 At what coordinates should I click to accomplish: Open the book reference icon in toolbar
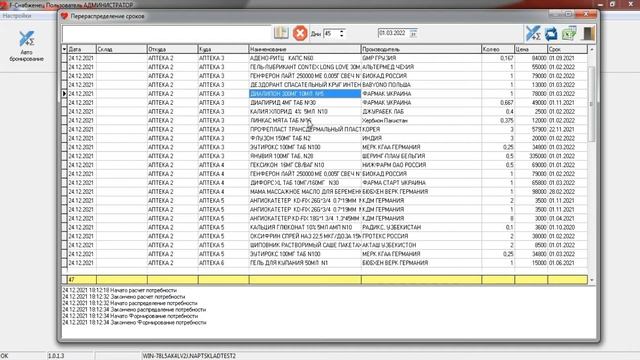tap(281, 33)
